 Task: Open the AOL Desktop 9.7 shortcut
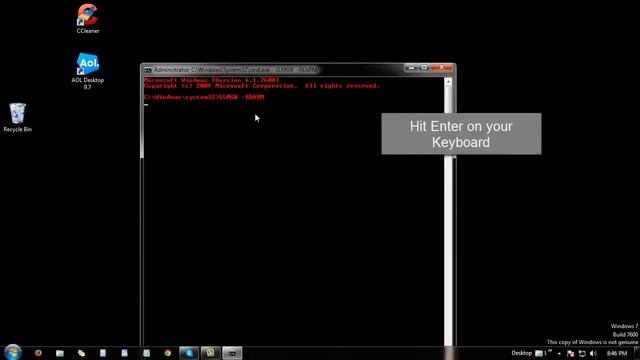point(87,71)
